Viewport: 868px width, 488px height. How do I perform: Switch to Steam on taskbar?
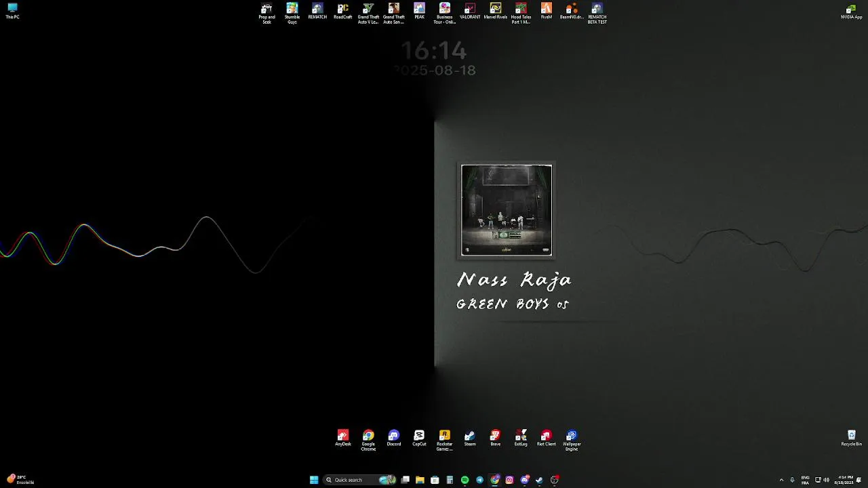pyautogui.click(x=539, y=480)
